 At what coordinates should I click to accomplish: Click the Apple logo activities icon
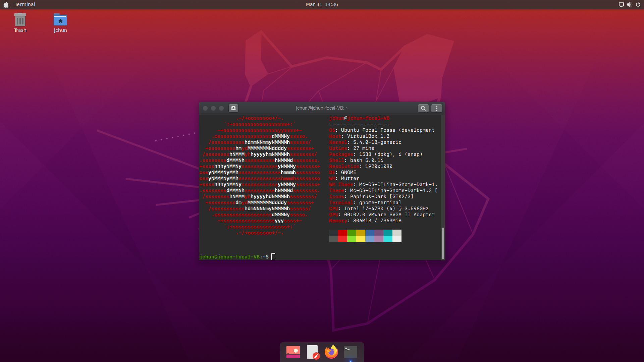click(x=6, y=4)
